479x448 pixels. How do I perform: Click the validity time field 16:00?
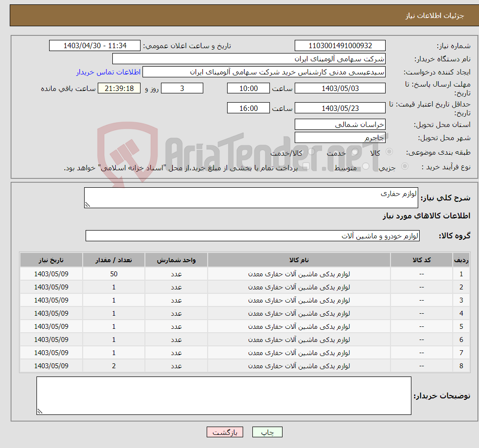pyautogui.click(x=248, y=108)
